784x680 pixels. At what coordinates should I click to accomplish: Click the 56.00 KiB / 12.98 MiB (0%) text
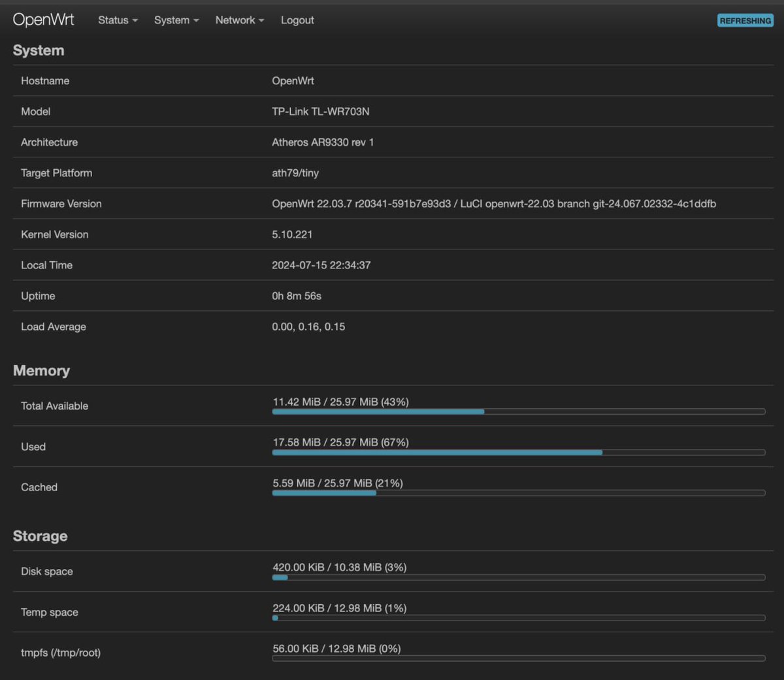[x=337, y=649]
